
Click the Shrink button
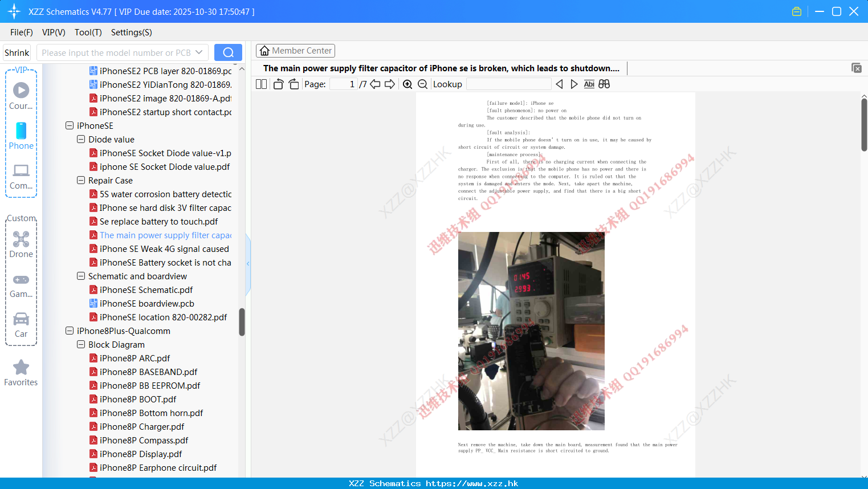coord(17,52)
